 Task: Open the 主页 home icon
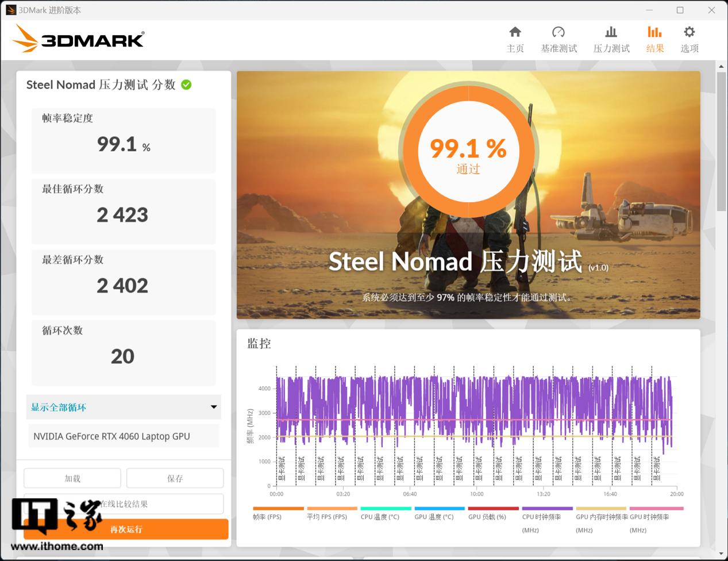(515, 32)
